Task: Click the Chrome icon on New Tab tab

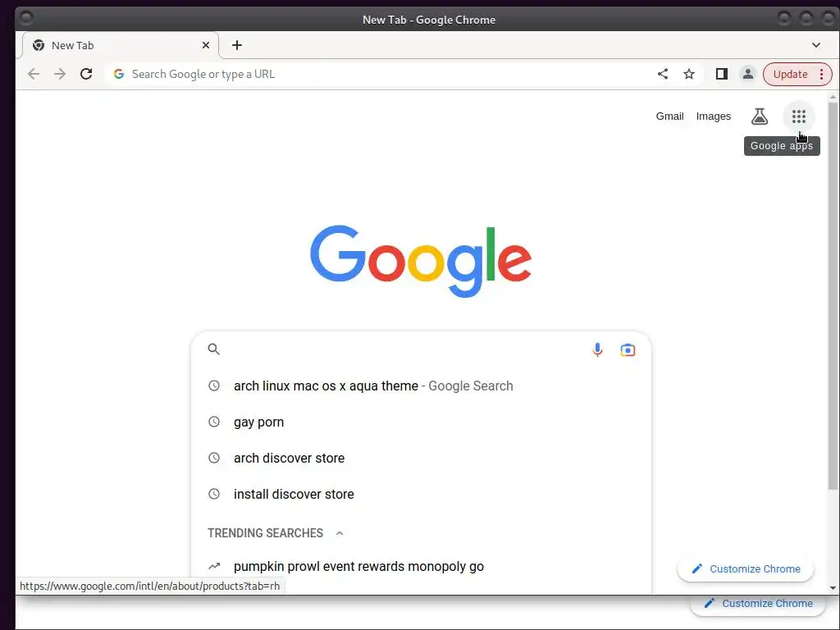Action: [39, 46]
